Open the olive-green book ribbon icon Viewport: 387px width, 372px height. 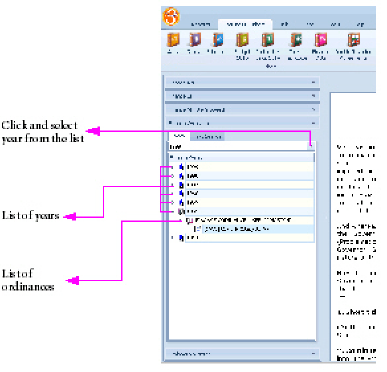[243, 40]
